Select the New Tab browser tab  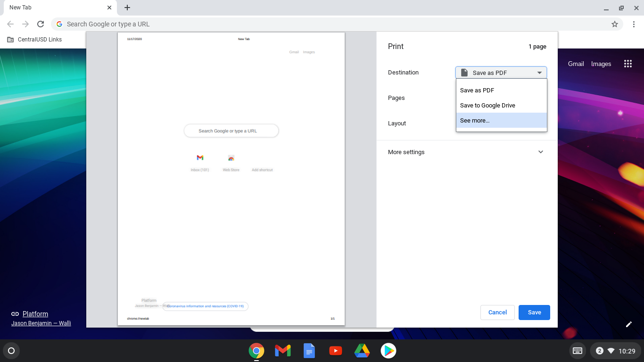pyautogui.click(x=59, y=8)
